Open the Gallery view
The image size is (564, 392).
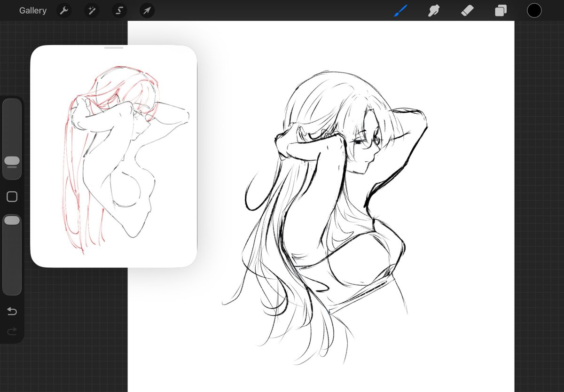[33, 10]
